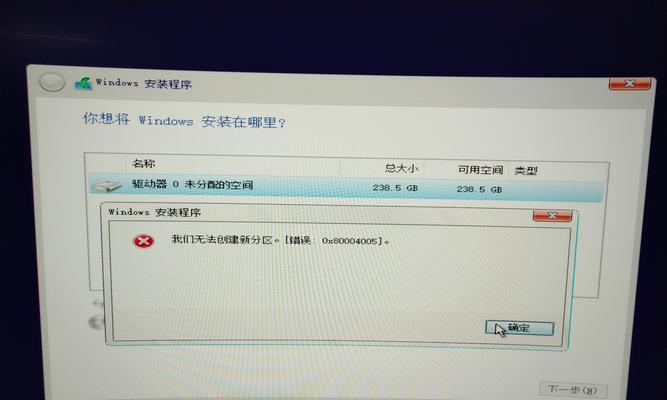Close the Windows 安装程序 main window

630,83
